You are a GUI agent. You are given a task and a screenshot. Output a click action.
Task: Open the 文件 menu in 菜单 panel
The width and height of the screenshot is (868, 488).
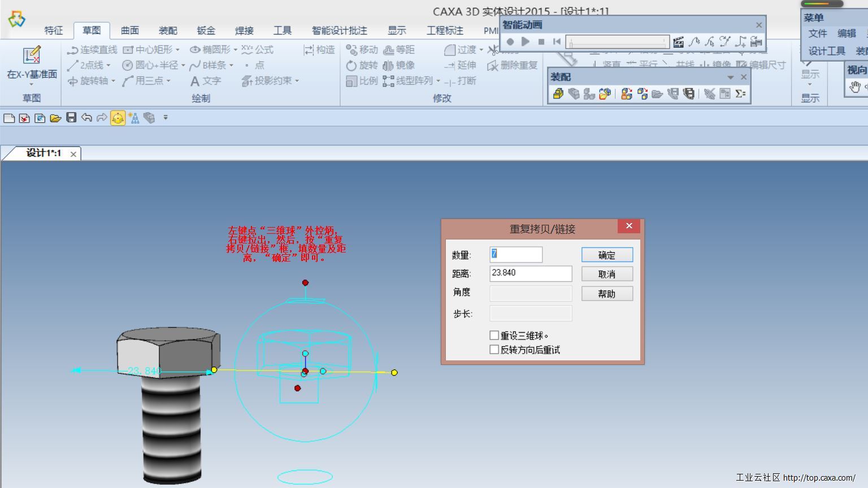pyautogui.click(x=818, y=34)
